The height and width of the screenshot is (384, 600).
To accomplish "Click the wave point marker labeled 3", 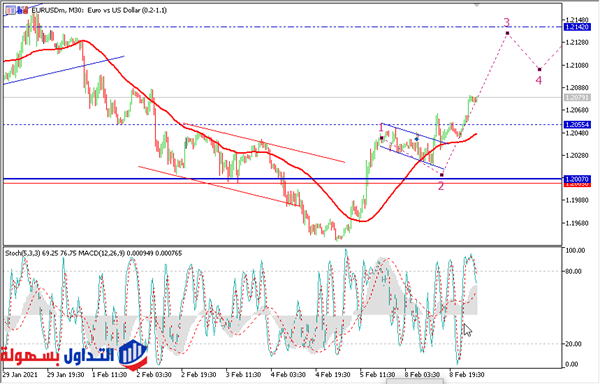I will pos(507,34).
